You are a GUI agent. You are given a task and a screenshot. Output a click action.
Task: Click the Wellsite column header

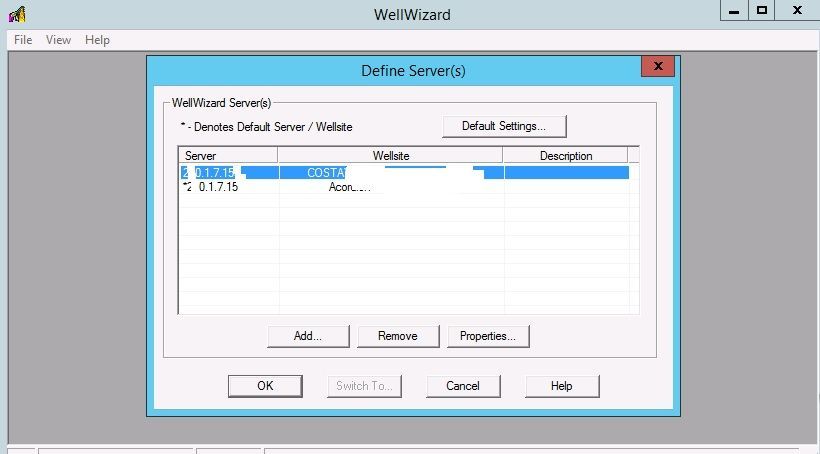click(x=391, y=156)
